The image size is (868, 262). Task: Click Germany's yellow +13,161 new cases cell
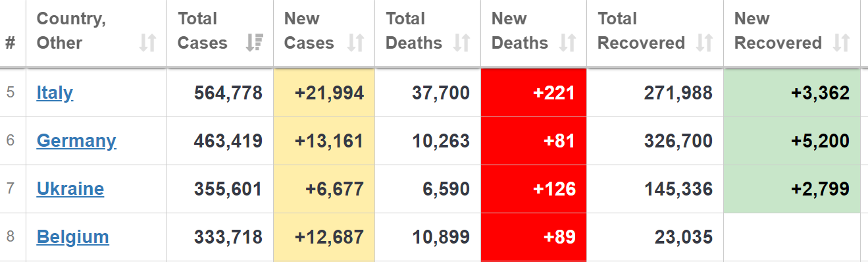[x=324, y=141]
